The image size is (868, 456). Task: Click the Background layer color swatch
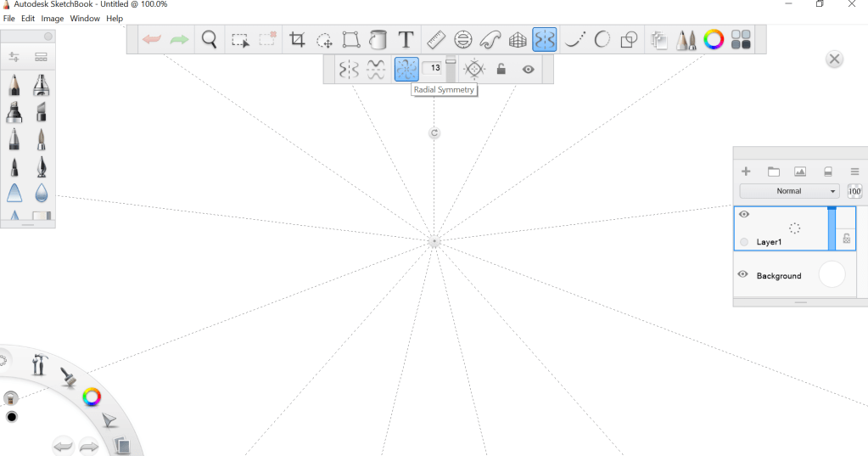(x=832, y=275)
